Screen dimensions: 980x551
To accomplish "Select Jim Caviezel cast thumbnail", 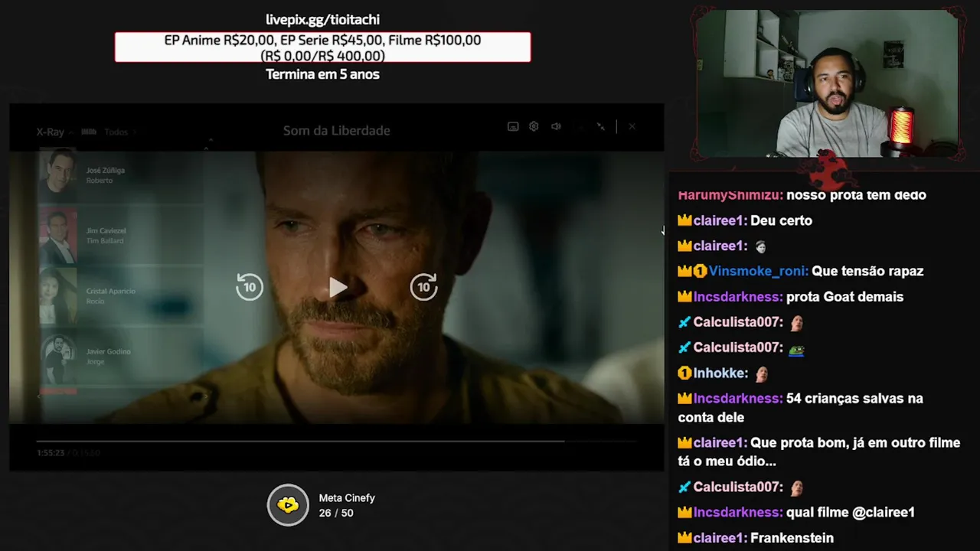I will [58, 236].
